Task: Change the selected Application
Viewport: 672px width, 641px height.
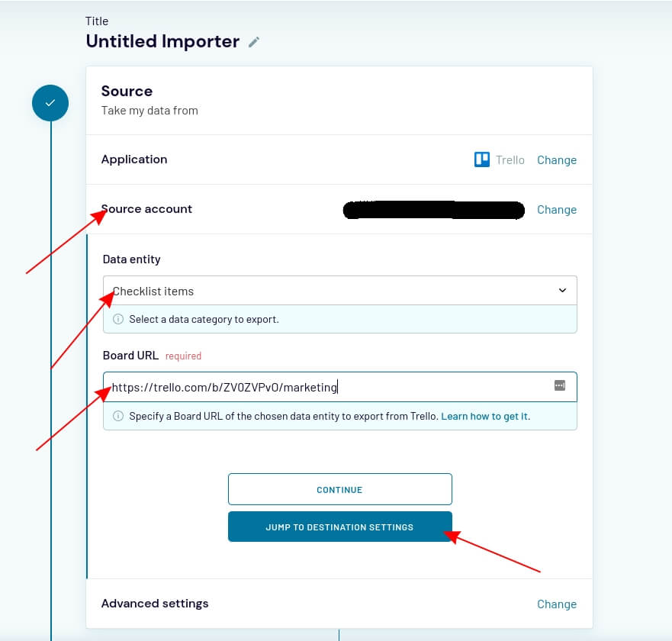Action: pyautogui.click(x=556, y=160)
